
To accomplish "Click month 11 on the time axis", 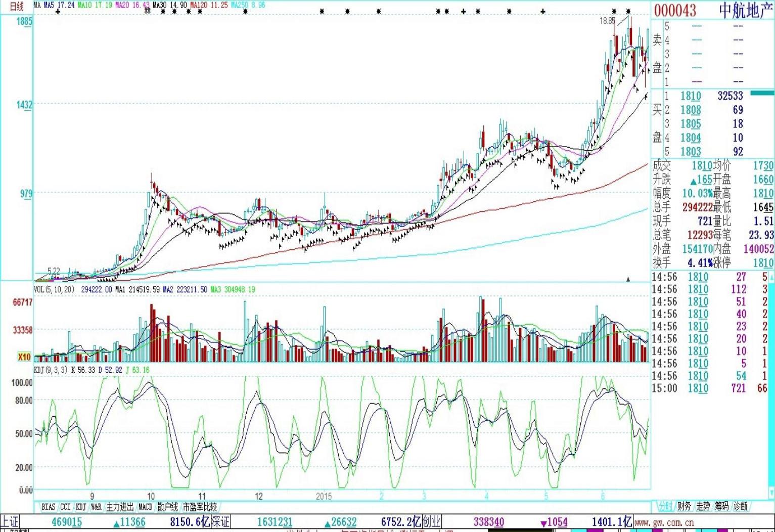I will (x=202, y=496).
